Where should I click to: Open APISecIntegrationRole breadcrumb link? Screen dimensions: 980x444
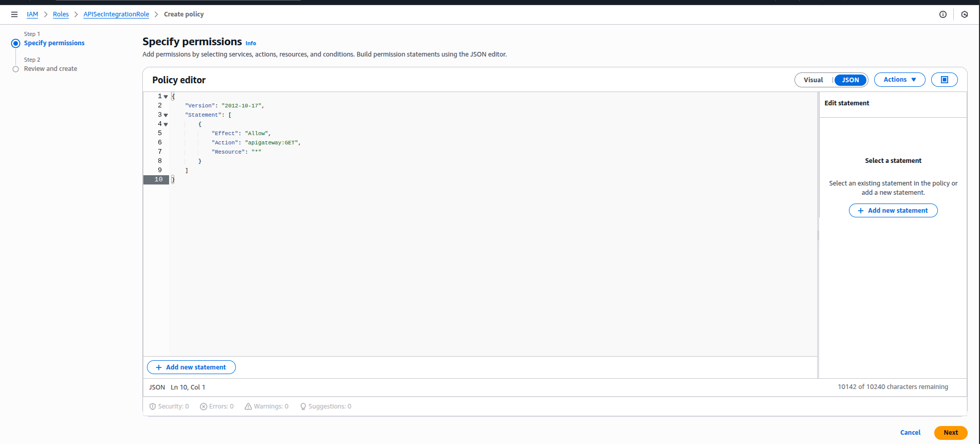pyautogui.click(x=116, y=14)
